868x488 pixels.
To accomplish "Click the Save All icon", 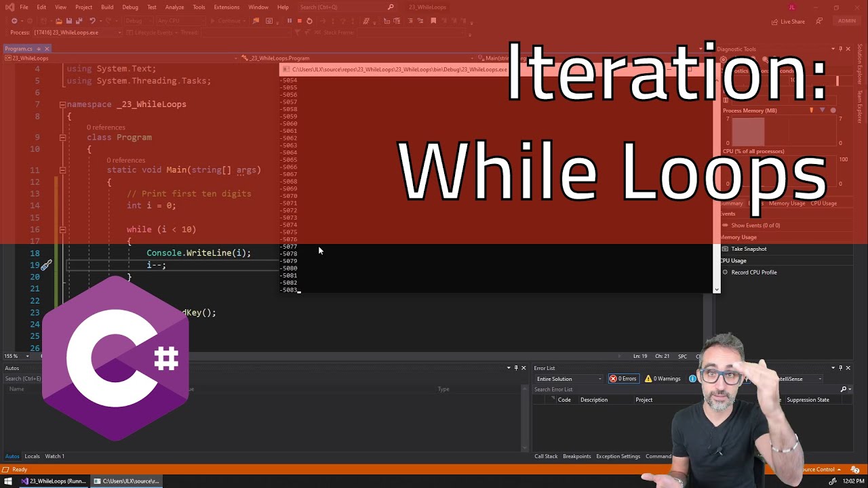I will (79, 21).
